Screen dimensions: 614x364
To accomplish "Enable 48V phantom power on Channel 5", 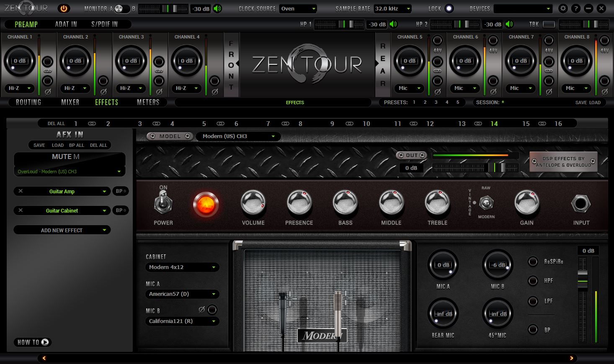I will 437,41.
